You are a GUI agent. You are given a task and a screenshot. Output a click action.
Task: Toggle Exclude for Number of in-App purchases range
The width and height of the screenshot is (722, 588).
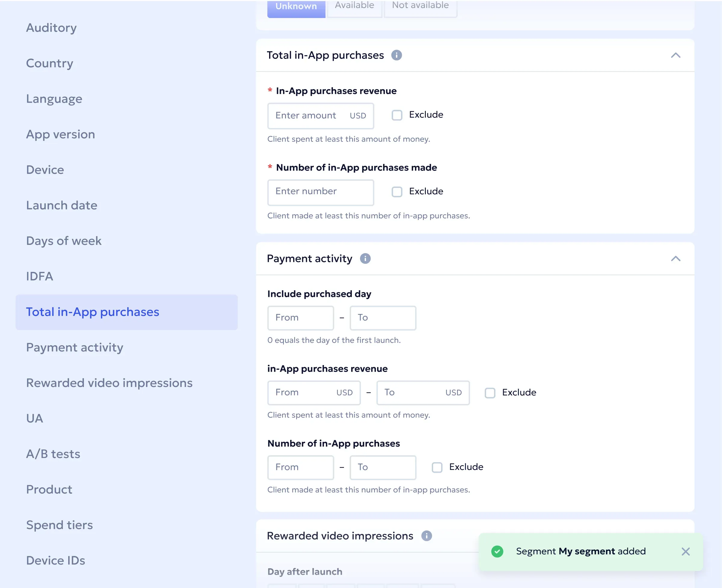click(437, 468)
